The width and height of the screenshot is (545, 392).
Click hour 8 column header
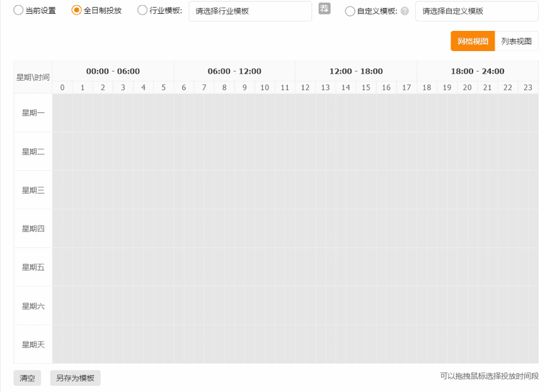(x=224, y=87)
